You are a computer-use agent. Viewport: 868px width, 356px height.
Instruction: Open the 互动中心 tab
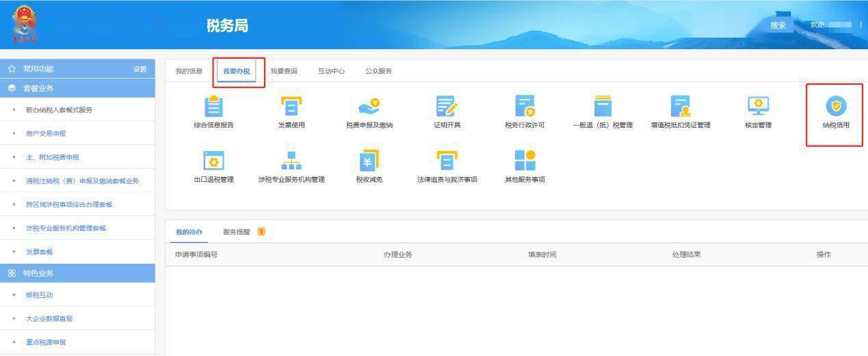[x=331, y=71]
